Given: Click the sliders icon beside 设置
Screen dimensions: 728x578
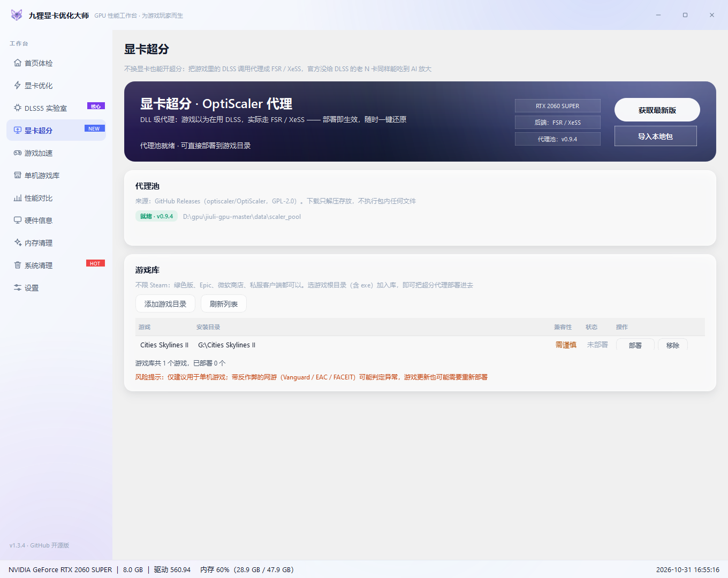Looking at the screenshot, I should pos(18,288).
